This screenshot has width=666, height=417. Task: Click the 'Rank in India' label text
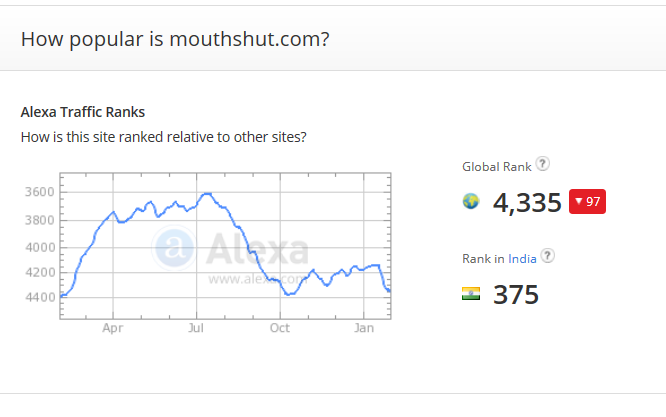tap(499, 258)
